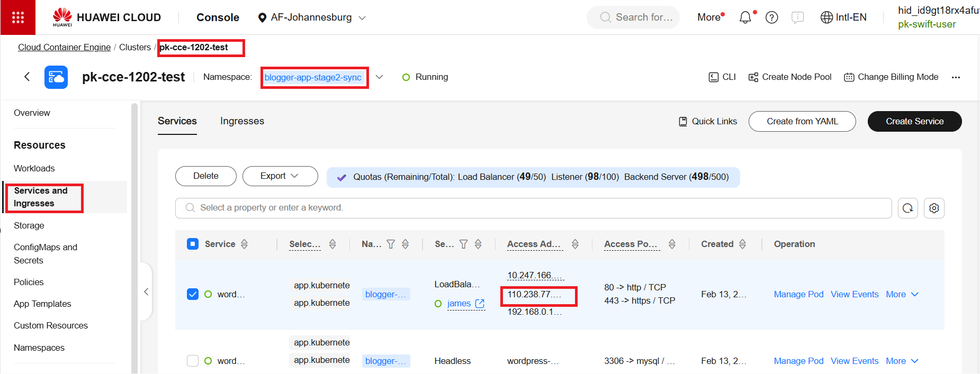Collapse the left sidebar panel

(146, 291)
